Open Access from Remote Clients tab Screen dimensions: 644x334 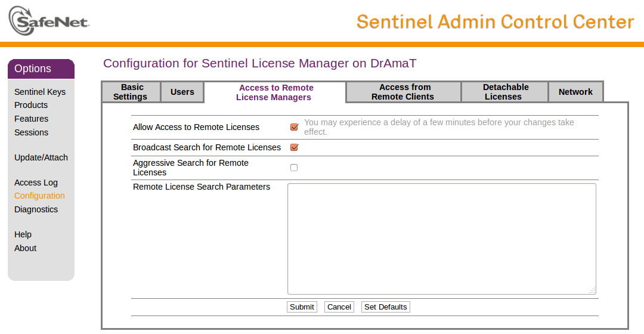(403, 92)
